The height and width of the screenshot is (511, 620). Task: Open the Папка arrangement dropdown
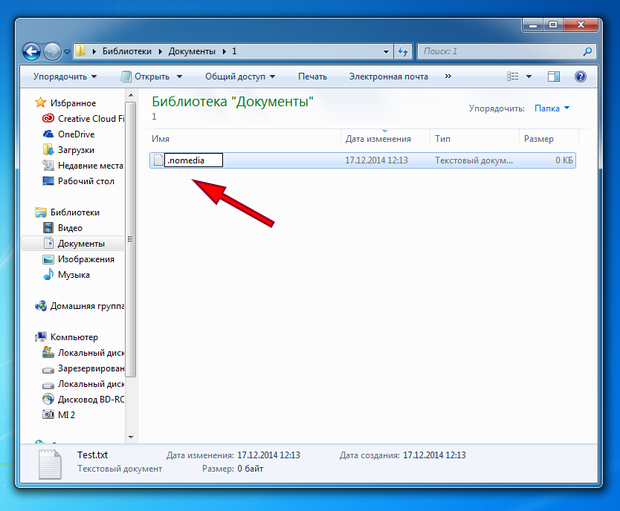tap(552, 108)
